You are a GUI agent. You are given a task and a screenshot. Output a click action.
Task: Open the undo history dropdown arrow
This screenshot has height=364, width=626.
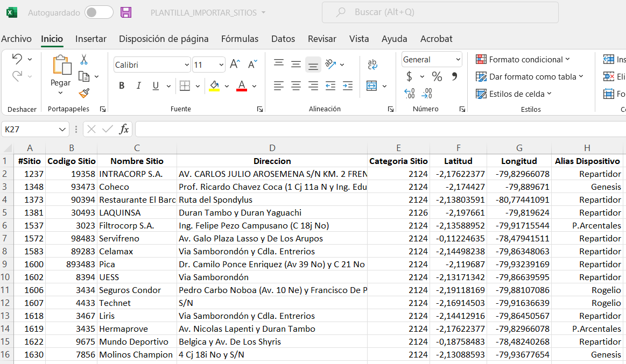click(30, 59)
